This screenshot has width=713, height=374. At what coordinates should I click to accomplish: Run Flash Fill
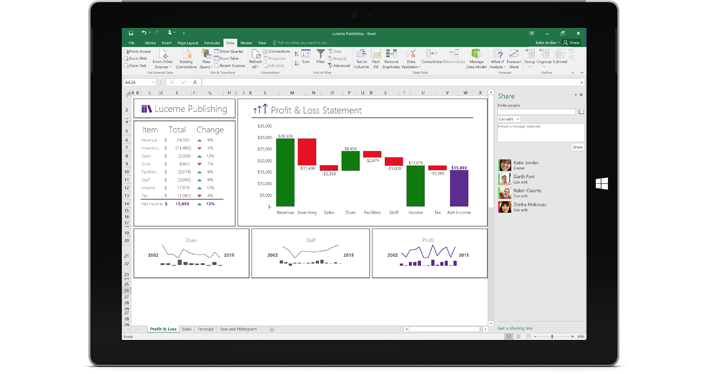[376, 59]
